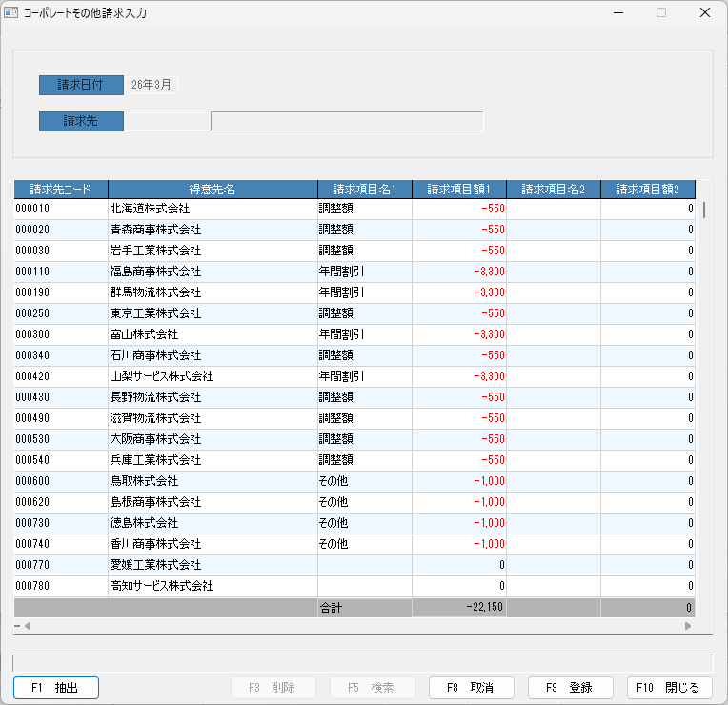Select the 北海道株式会社 row
Viewport: 728px width, 705px height.
[x=354, y=209]
